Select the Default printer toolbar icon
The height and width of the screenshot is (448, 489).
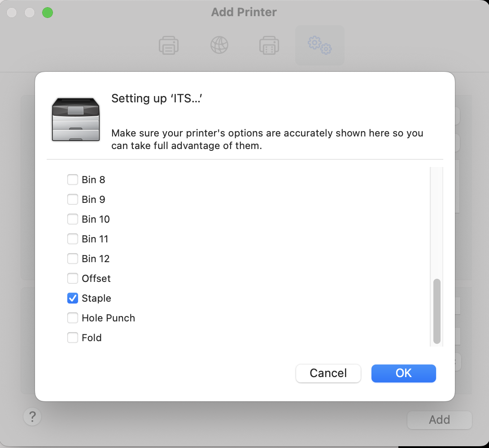click(x=168, y=45)
